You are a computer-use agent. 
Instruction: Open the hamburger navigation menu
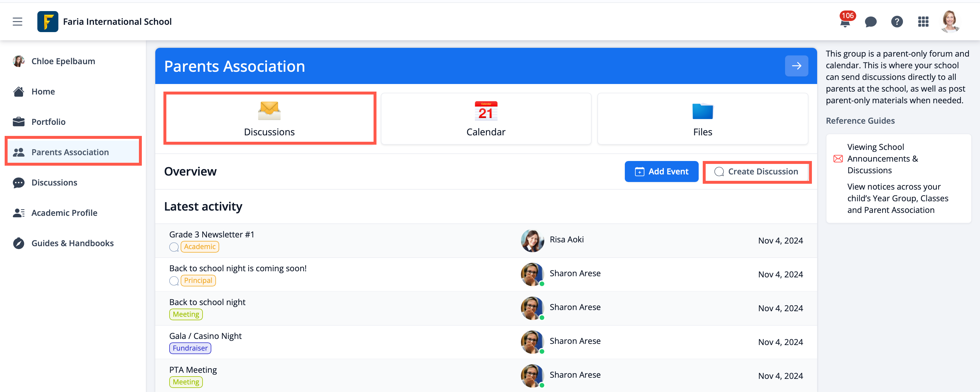(18, 22)
